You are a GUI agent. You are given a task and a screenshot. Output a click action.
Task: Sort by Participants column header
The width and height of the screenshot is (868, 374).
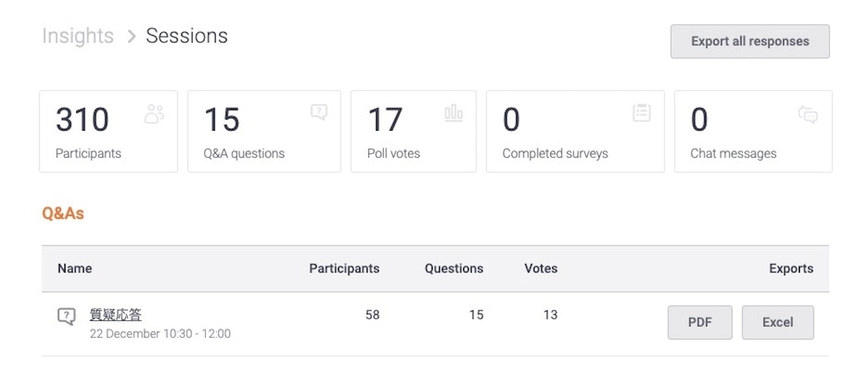344,268
